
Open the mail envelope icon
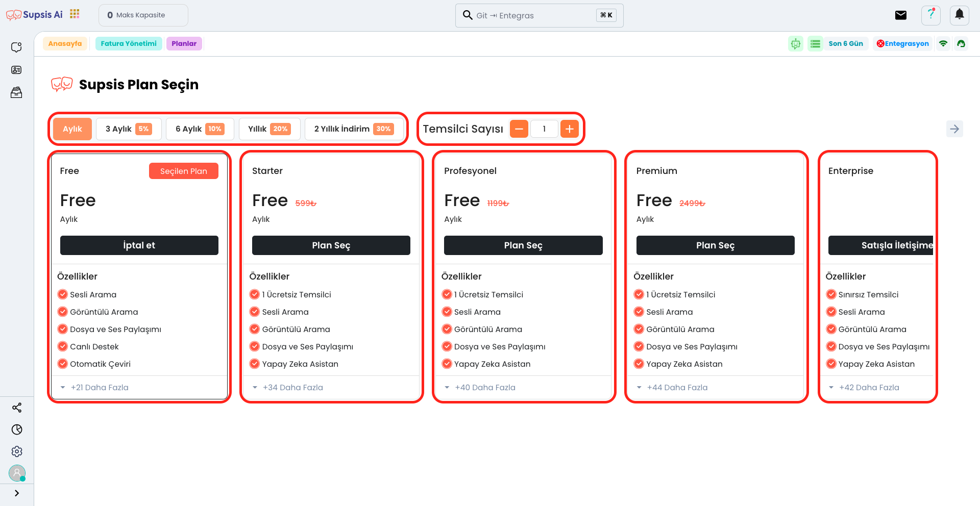click(x=901, y=15)
